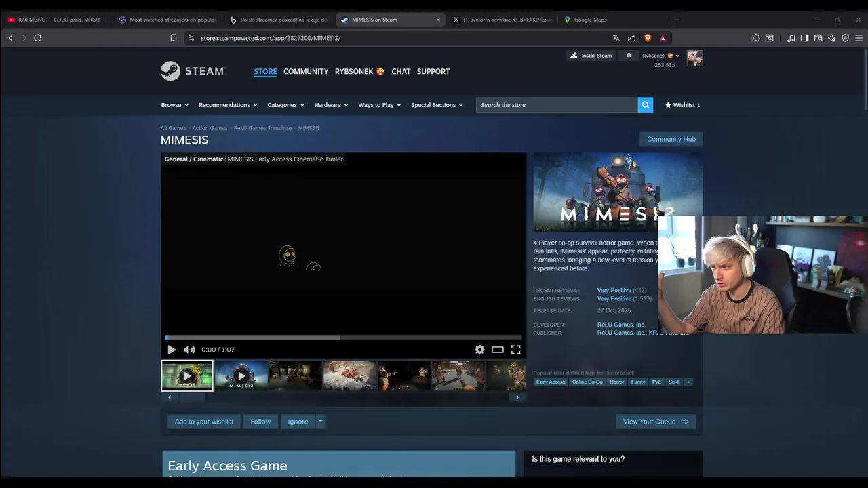868x488 pixels.
Task: Expand the Categories dropdown
Action: [x=285, y=105]
